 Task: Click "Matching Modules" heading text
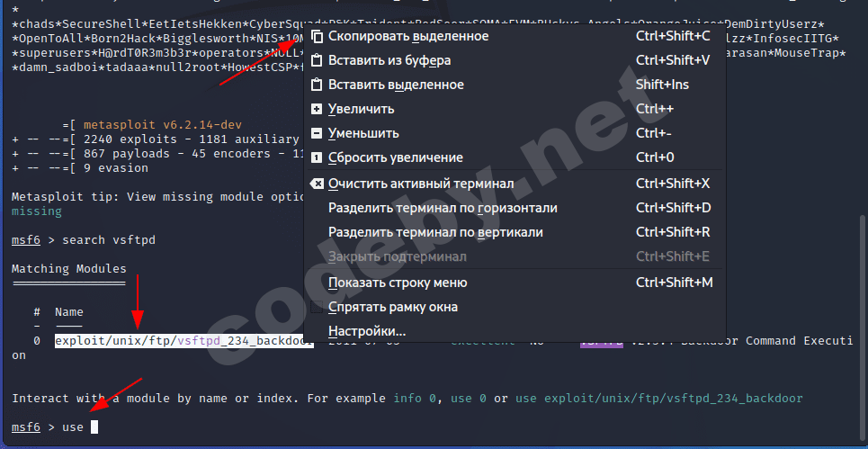pos(69,269)
